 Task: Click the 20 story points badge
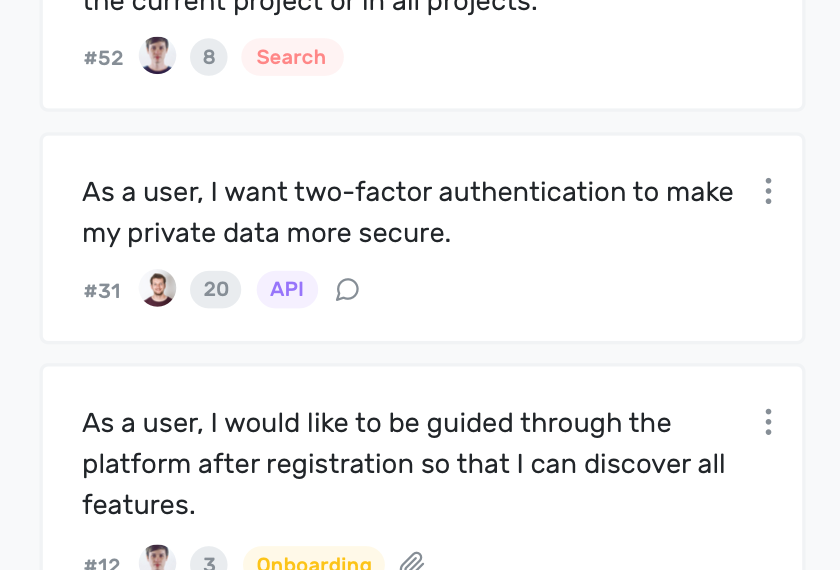[x=216, y=289]
